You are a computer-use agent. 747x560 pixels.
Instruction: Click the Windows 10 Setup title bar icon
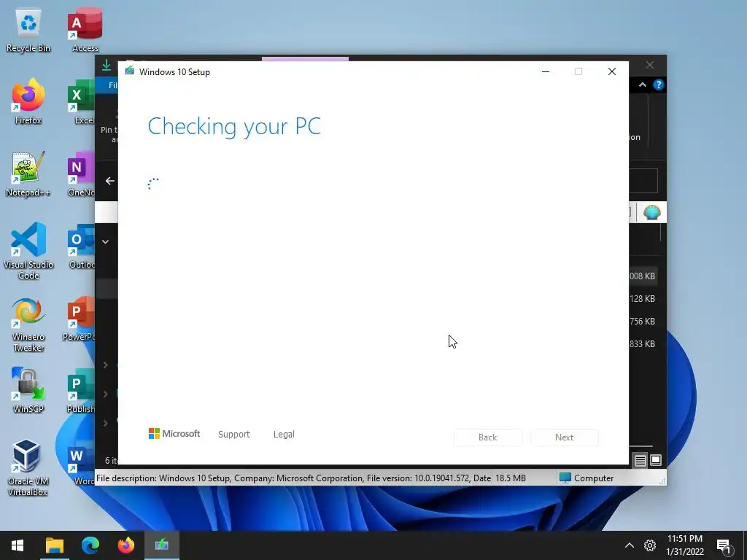pos(129,71)
